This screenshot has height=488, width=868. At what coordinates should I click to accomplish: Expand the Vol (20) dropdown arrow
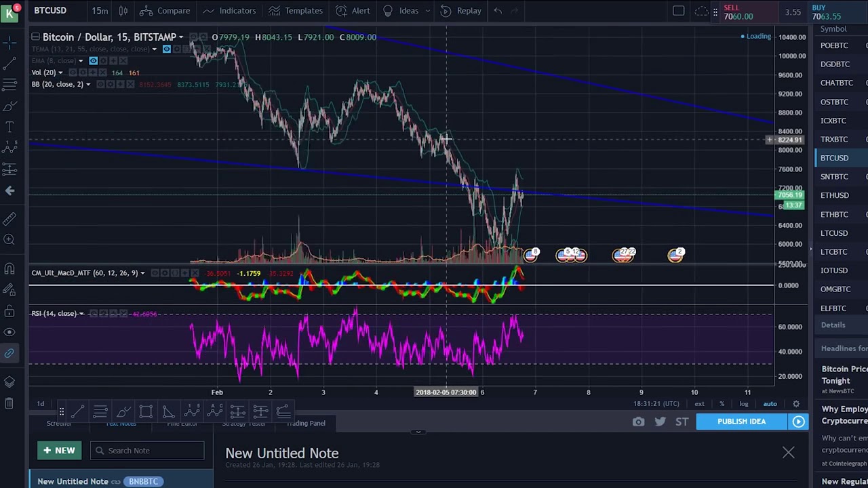pyautogui.click(x=60, y=73)
